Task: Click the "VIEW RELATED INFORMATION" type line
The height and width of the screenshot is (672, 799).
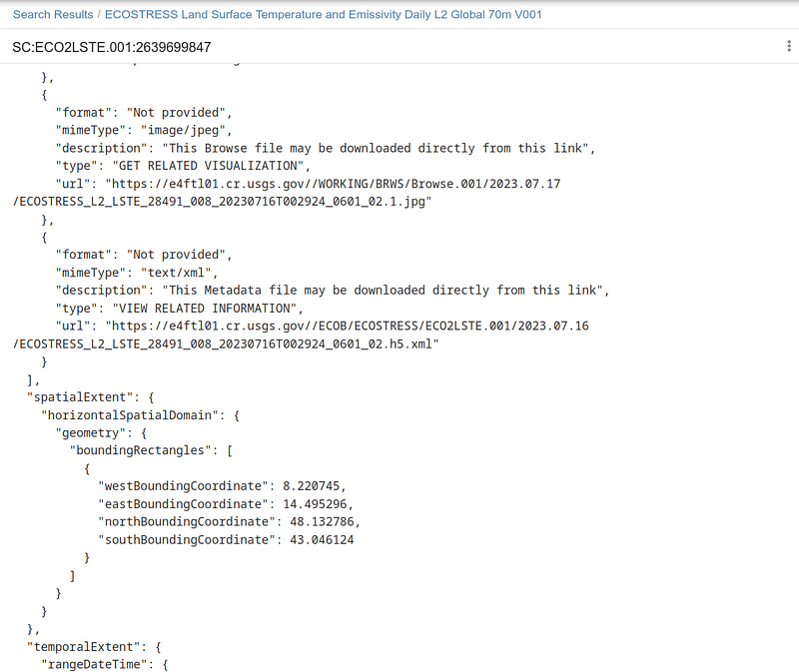Action: coord(180,309)
